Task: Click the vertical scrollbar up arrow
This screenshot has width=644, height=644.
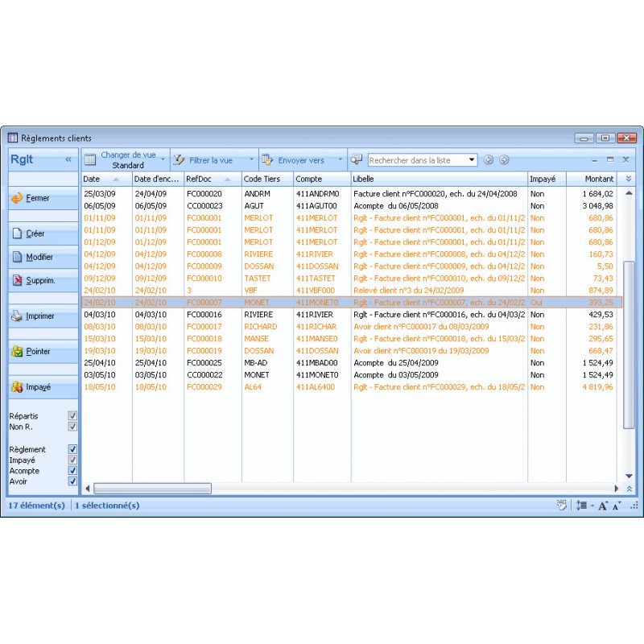Action: click(x=629, y=193)
